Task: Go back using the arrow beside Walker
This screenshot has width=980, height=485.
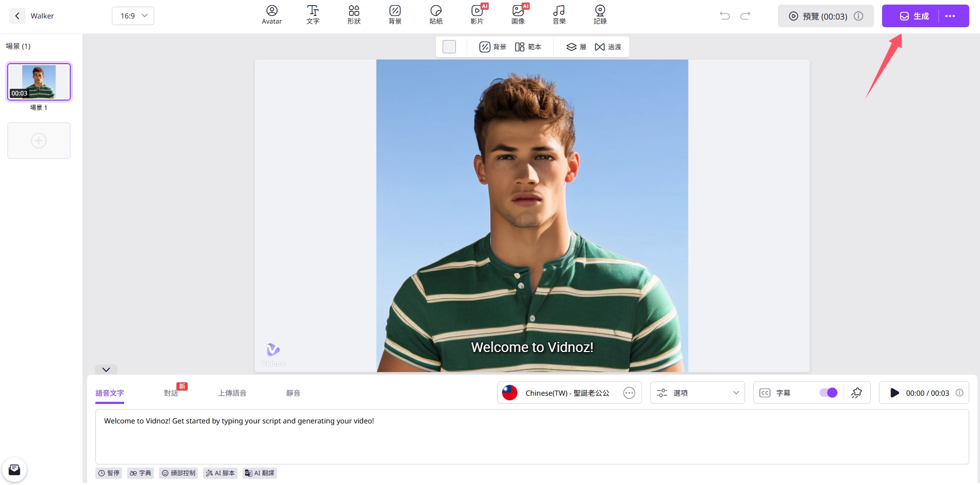Action: (x=17, y=16)
